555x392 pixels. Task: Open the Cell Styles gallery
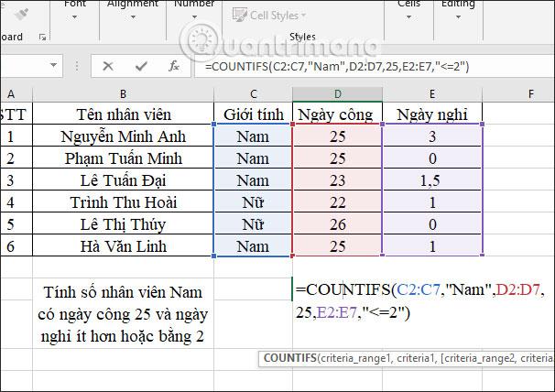[269, 16]
